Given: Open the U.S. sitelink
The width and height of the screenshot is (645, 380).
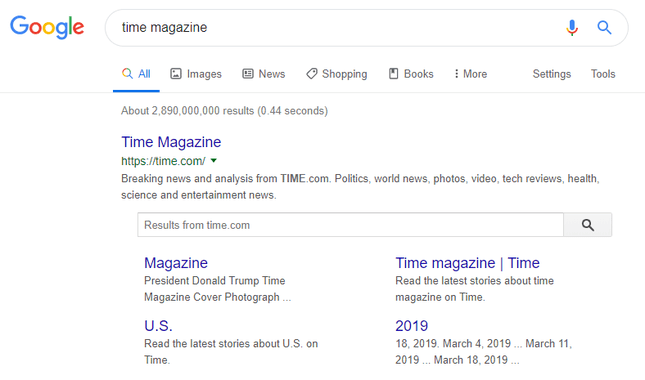Looking at the screenshot, I should (158, 326).
